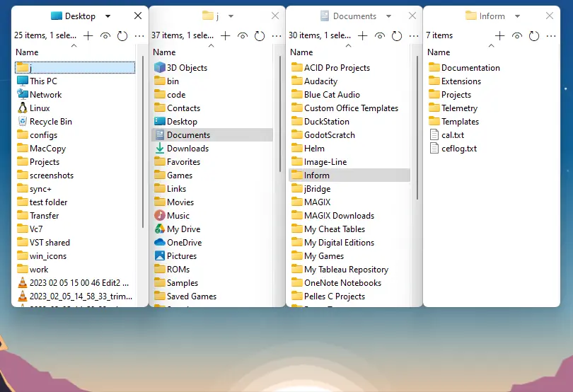Select code folder in j window
This screenshot has height=392, width=573.
click(170, 95)
